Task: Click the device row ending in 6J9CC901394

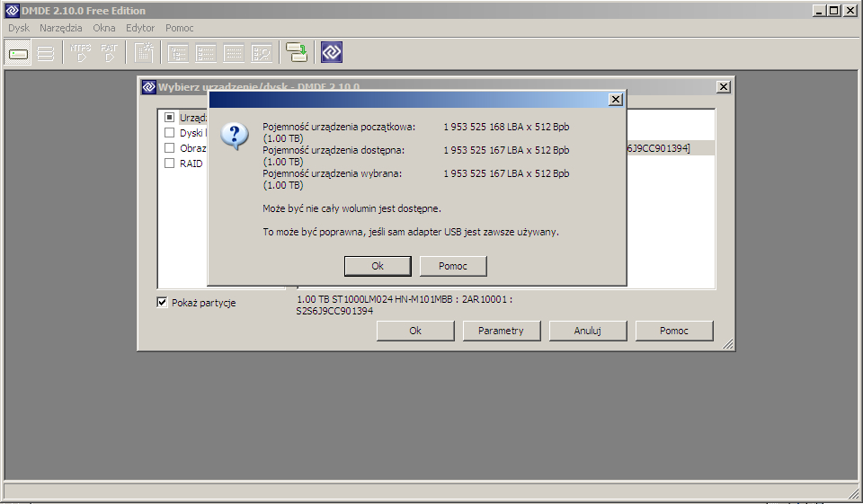Action: 671,148
